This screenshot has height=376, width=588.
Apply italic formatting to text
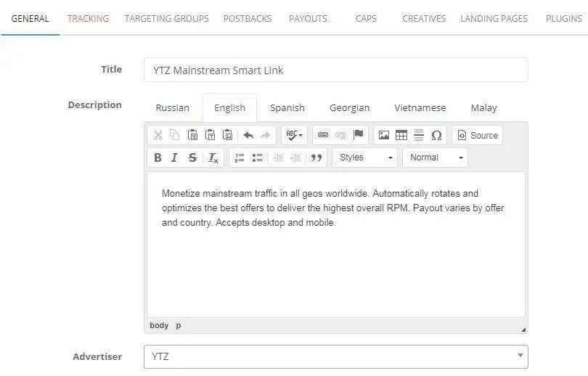174,158
